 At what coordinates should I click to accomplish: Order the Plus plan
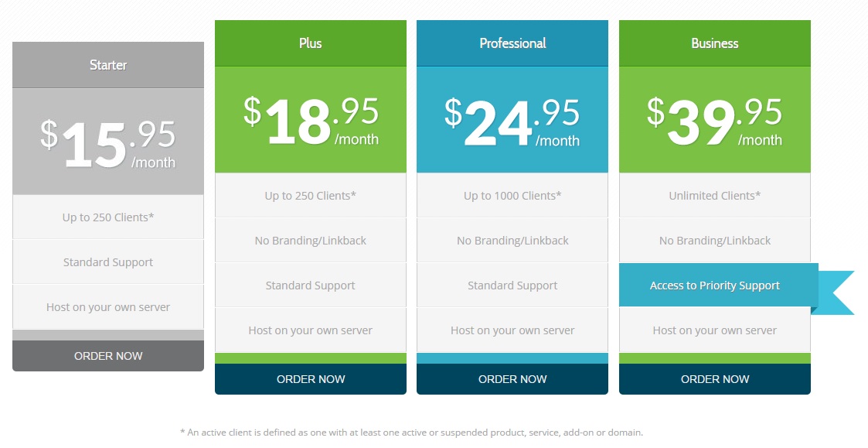click(311, 379)
